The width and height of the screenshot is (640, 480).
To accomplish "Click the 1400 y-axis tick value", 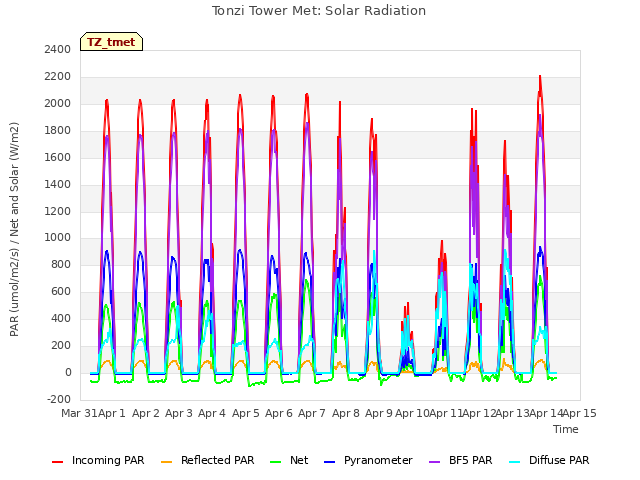I will pyautogui.click(x=58, y=184).
